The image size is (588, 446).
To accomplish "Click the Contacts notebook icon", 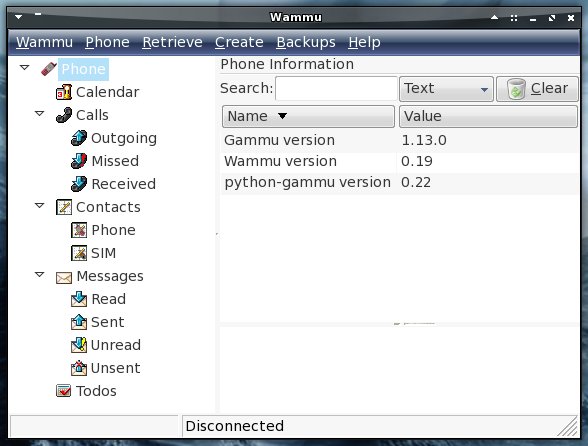I will 64,207.
